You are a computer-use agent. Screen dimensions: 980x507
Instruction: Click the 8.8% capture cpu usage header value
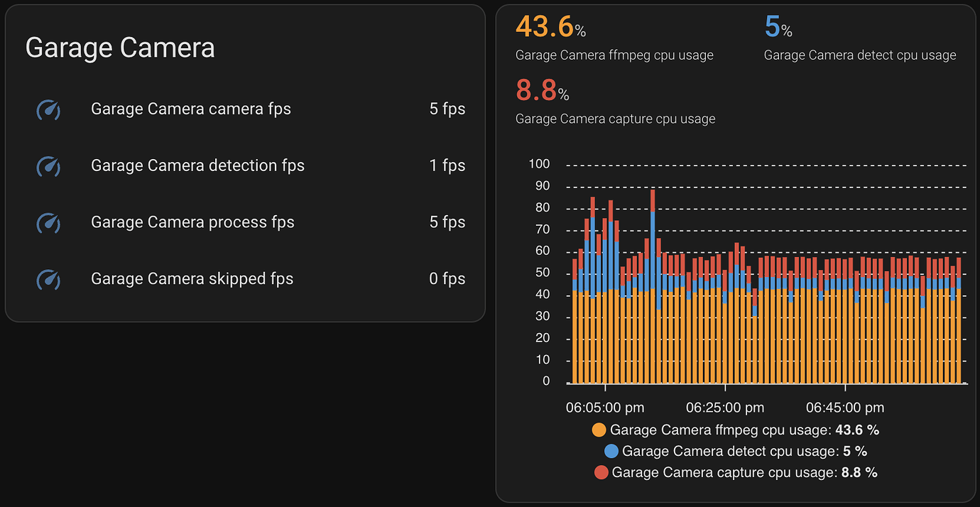(x=543, y=91)
